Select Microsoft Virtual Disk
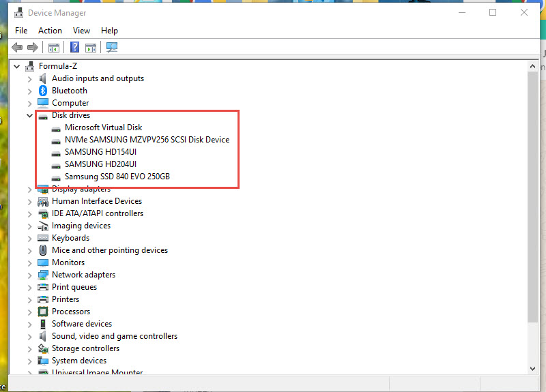This screenshot has width=546, height=392. (104, 127)
